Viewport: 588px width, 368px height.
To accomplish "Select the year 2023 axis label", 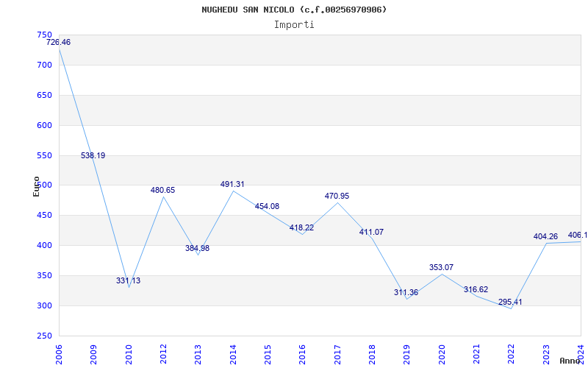I will coord(546,355).
